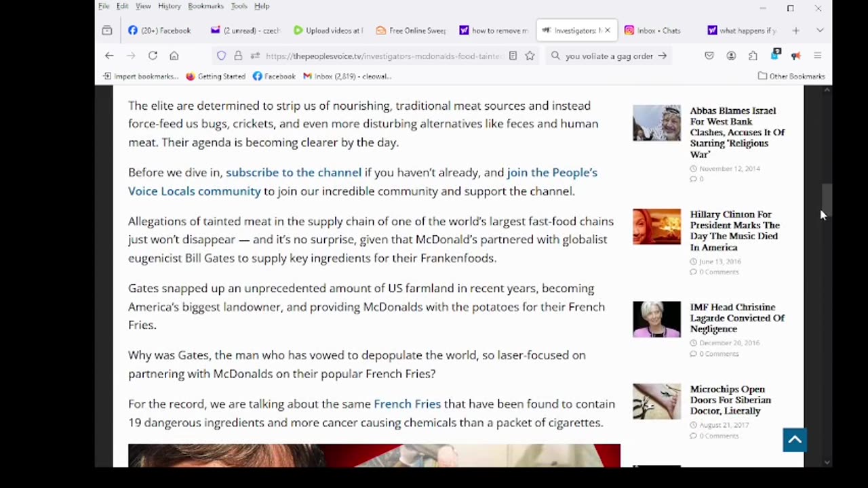
Task: Open the Facebook bookmark
Action: 274,76
